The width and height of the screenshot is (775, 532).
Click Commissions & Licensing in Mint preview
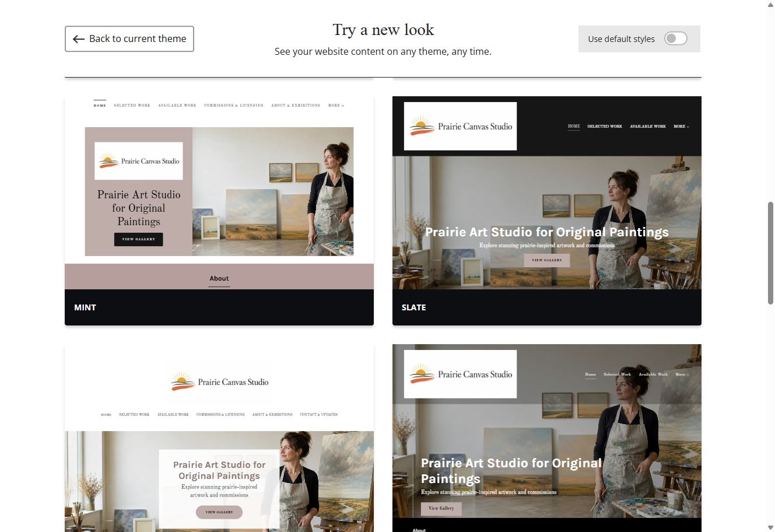[233, 106]
